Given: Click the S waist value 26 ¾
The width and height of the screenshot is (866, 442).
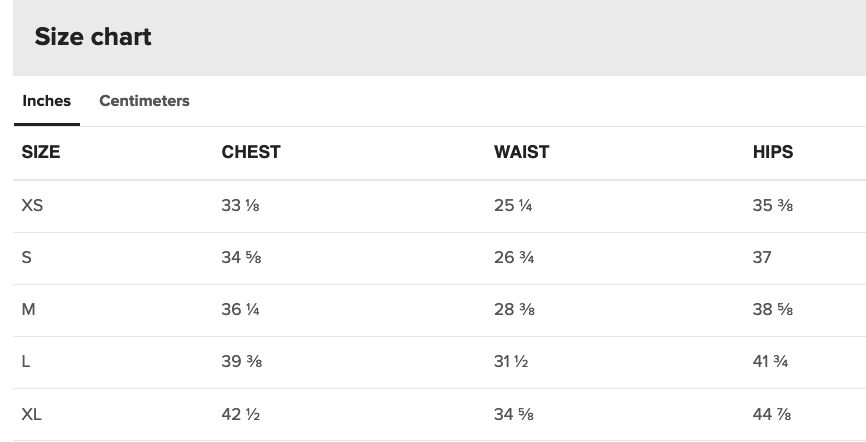Looking at the screenshot, I should pos(514,258).
